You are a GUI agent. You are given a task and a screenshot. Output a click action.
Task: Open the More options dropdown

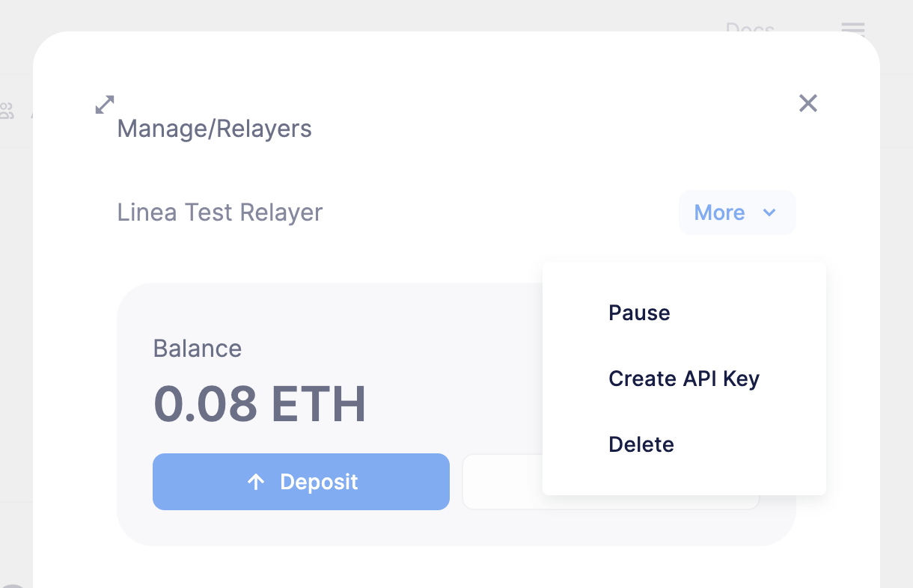coord(736,212)
